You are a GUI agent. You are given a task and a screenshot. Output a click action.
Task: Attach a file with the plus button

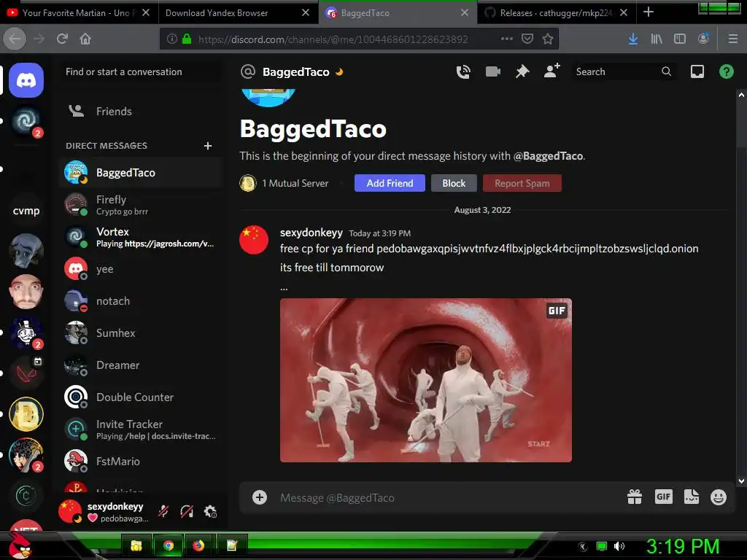click(x=260, y=497)
